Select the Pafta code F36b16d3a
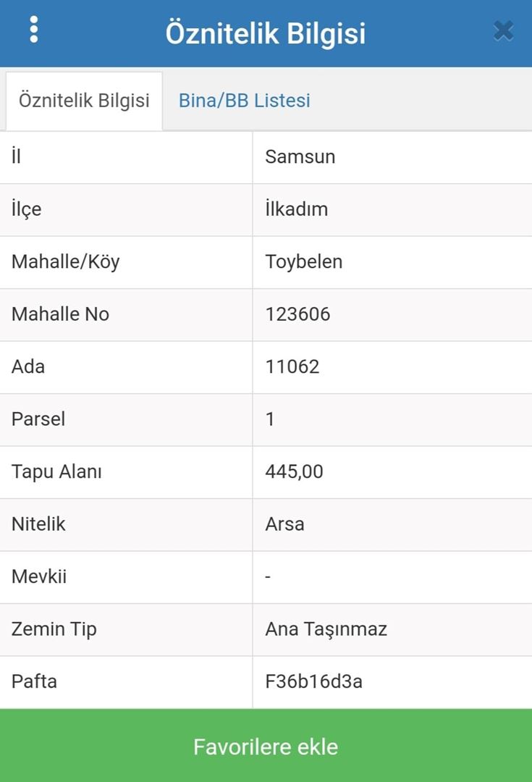This screenshot has width=532, height=782. [x=313, y=682]
